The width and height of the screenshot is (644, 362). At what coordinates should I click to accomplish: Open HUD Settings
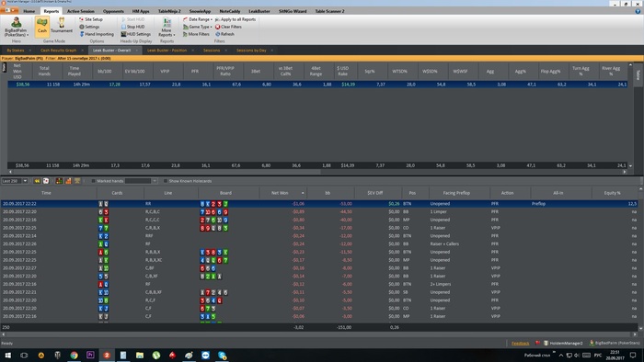coord(135,34)
